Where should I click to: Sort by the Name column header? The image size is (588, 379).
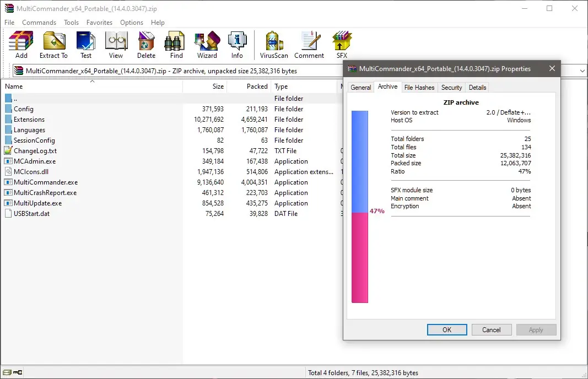point(92,86)
